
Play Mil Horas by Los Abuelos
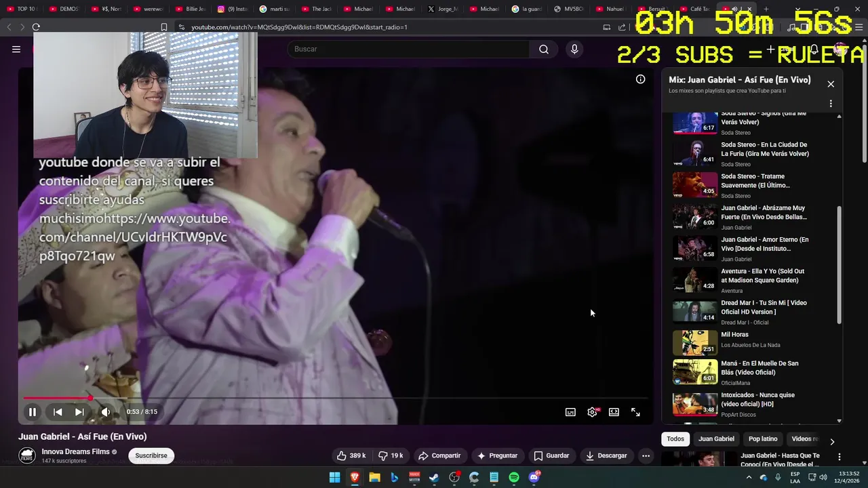click(750, 342)
